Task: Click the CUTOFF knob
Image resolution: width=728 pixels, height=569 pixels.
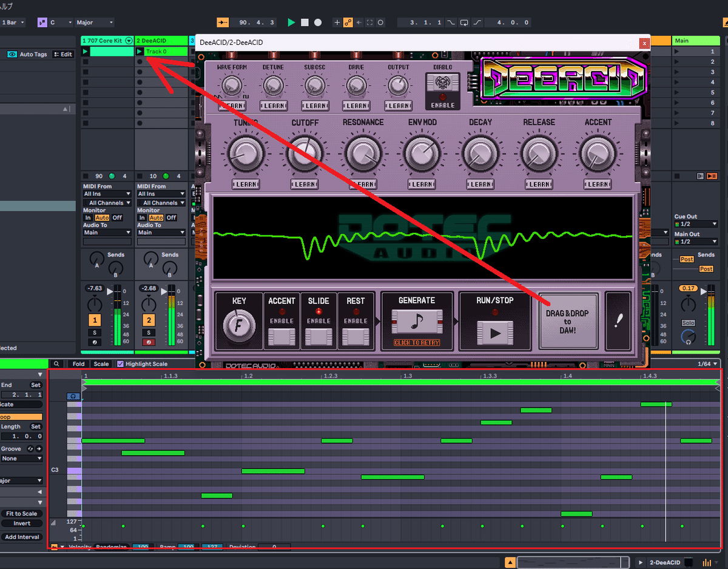Action: (305, 153)
